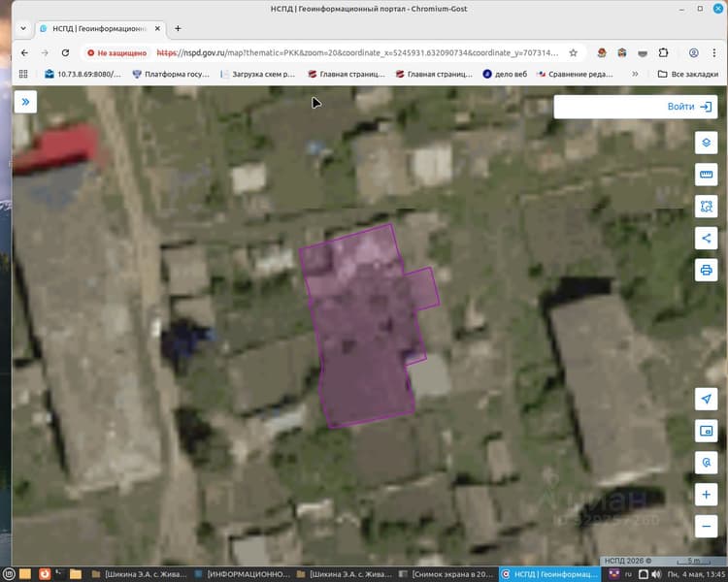The height and width of the screenshot is (582, 728).
Task: Open the tab search dropdown arrow
Action: 23,28
